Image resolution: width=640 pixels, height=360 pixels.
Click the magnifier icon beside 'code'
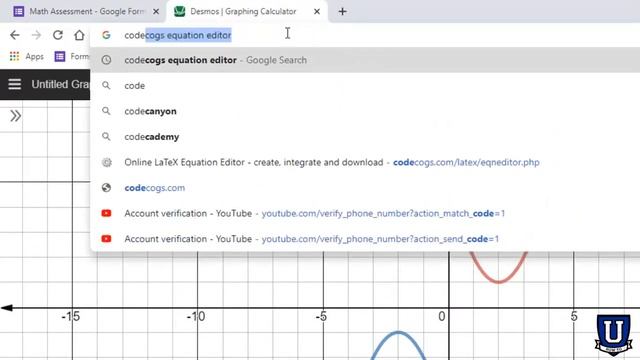[106, 86]
